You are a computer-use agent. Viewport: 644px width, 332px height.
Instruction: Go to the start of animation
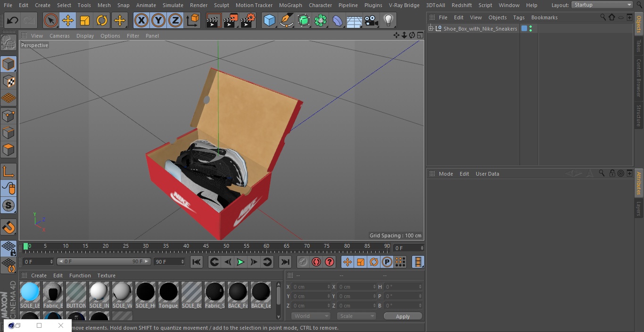pos(197,262)
